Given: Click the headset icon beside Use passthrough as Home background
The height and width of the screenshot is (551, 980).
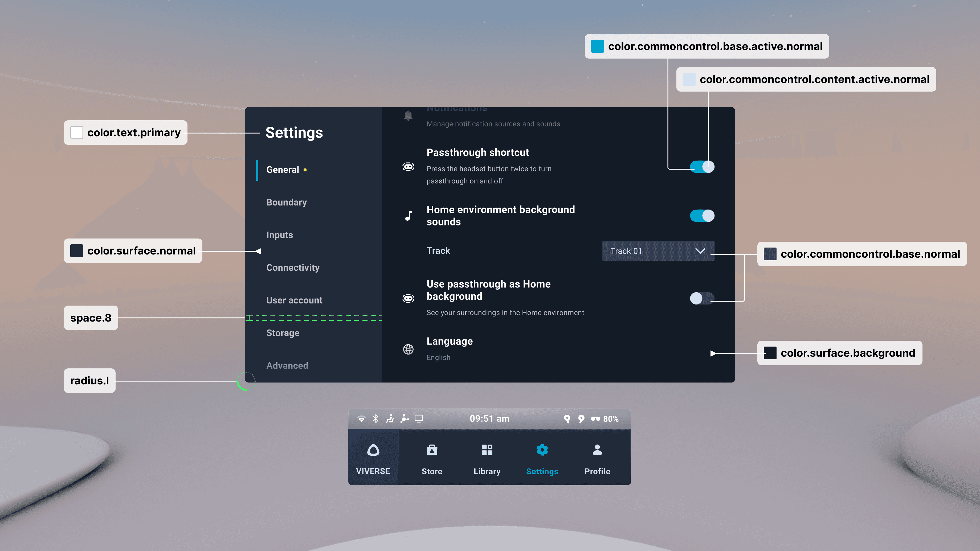Looking at the screenshot, I should pos(408,298).
